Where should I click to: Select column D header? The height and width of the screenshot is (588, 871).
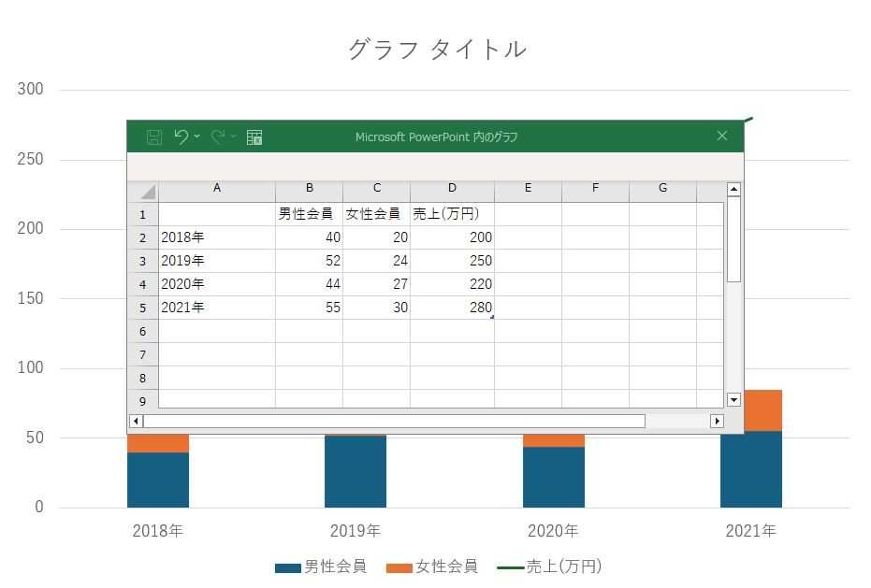(452, 188)
